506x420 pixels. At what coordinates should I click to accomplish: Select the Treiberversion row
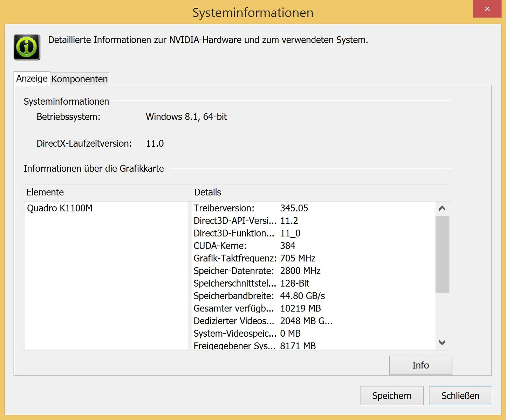[251, 208]
